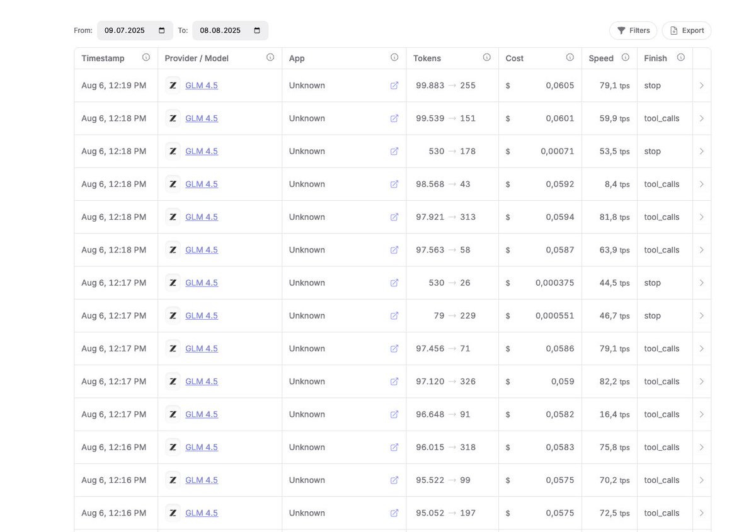Expand details chevron for the 97.563 tokens row
The image size is (756, 532).
702,250
